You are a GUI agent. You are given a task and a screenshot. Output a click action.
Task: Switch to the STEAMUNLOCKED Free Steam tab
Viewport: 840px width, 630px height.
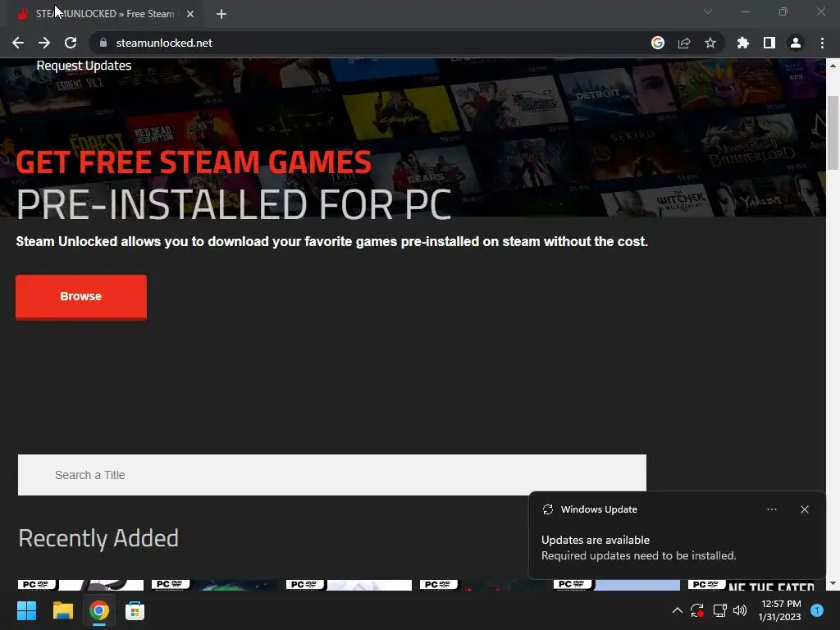(x=106, y=14)
